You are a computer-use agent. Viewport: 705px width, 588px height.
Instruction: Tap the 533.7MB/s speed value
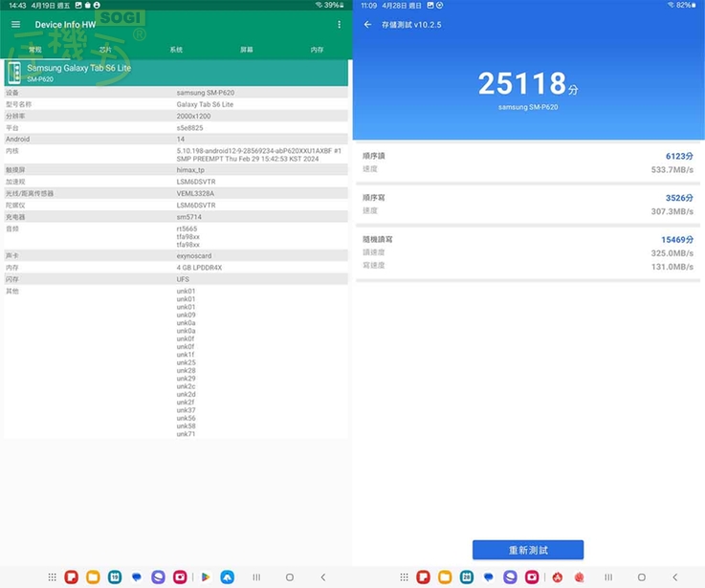(x=672, y=170)
